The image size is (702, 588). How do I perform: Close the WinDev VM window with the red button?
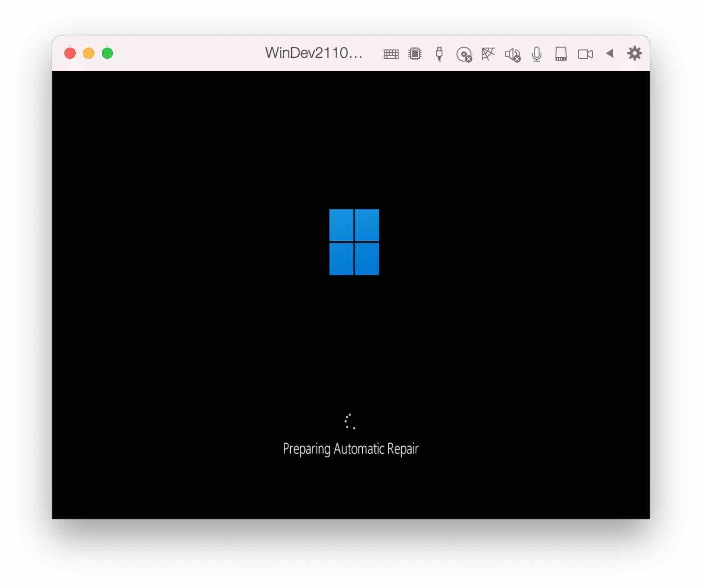[70, 53]
